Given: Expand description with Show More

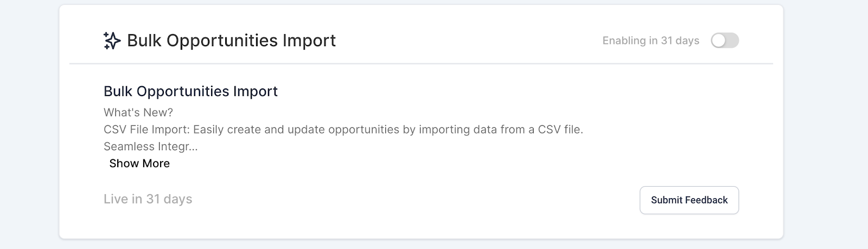Looking at the screenshot, I should pos(139,163).
